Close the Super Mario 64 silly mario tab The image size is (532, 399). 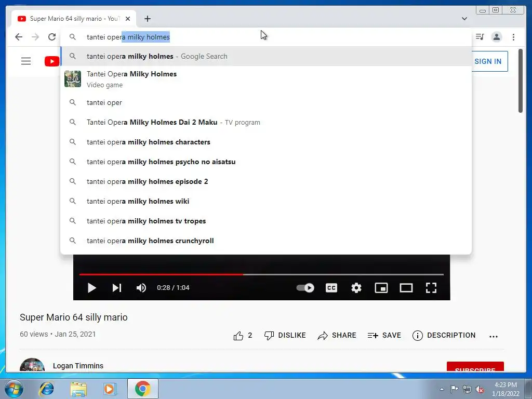128,19
